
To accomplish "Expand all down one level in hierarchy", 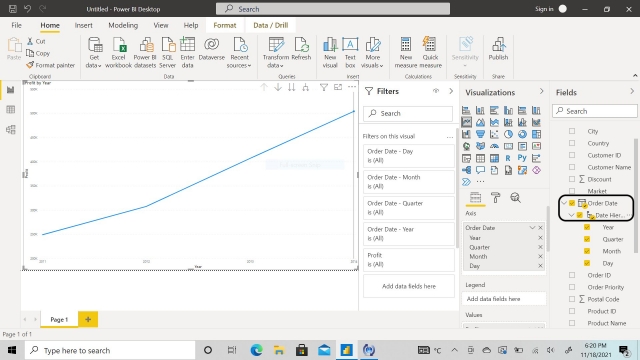I will (x=305, y=87).
